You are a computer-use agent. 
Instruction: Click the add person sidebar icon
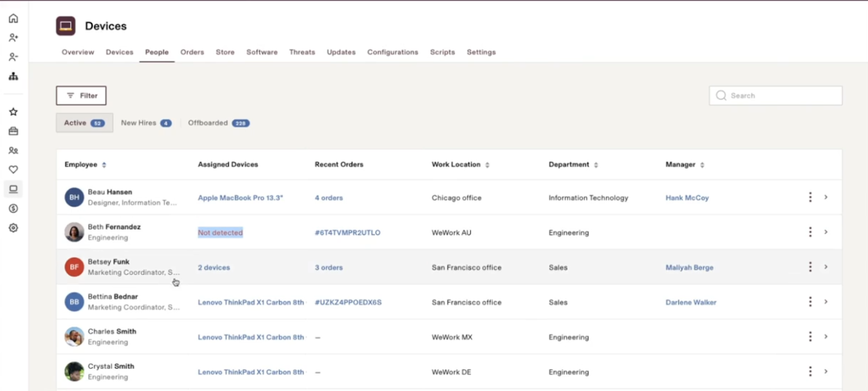click(14, 37)
